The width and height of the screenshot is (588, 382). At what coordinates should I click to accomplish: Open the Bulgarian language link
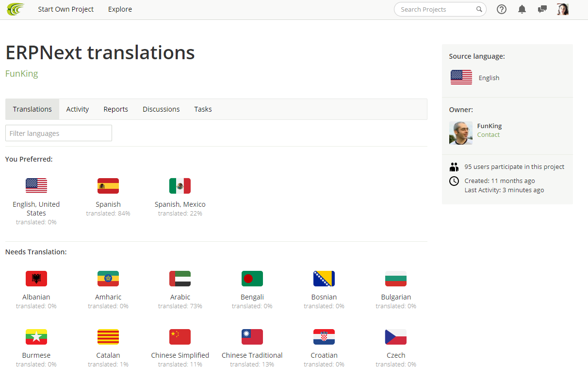(396, 297)
